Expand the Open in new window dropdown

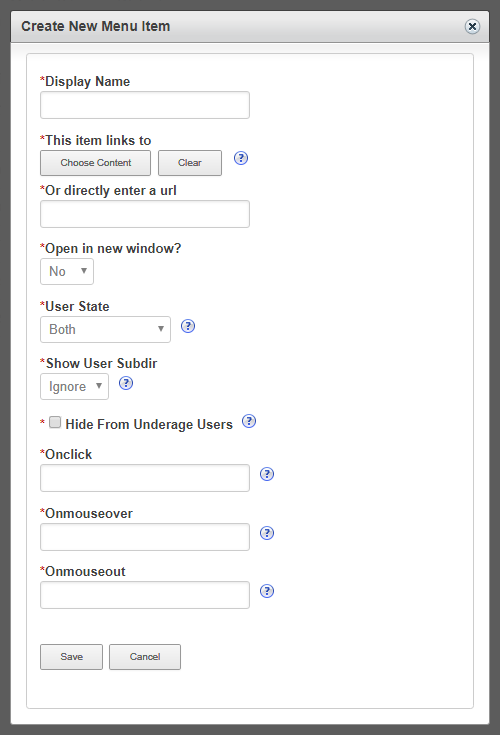click(x=67, y=271)
